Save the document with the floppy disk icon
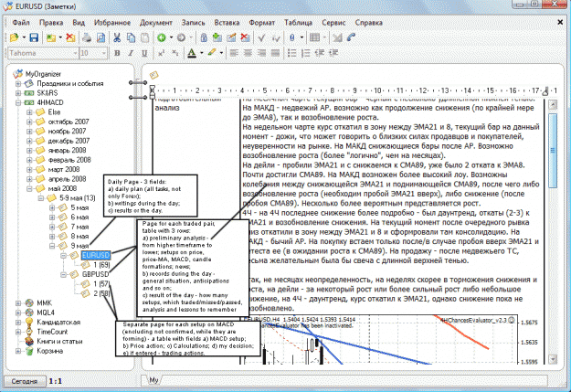The height and width of the screenshot is (392, 571). click(34, 37)
